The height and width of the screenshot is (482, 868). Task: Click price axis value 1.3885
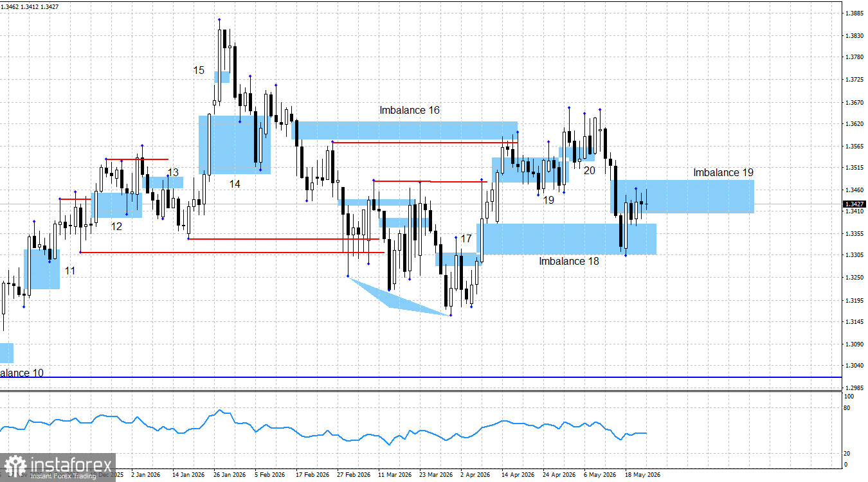coord(854,13)
